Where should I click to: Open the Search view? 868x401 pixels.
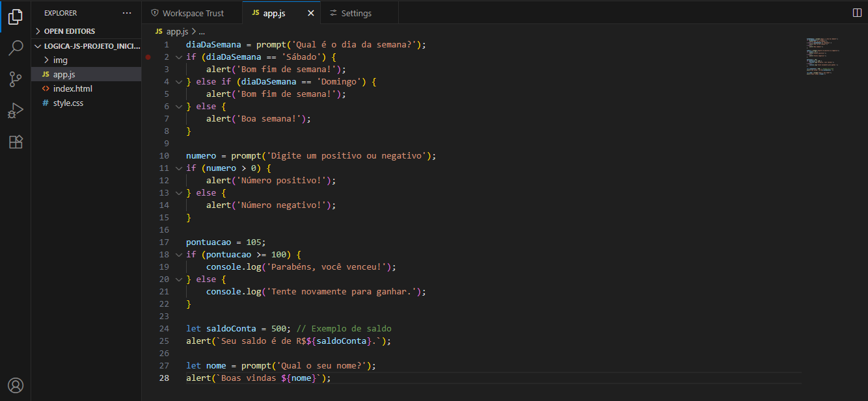coord(16,48)
